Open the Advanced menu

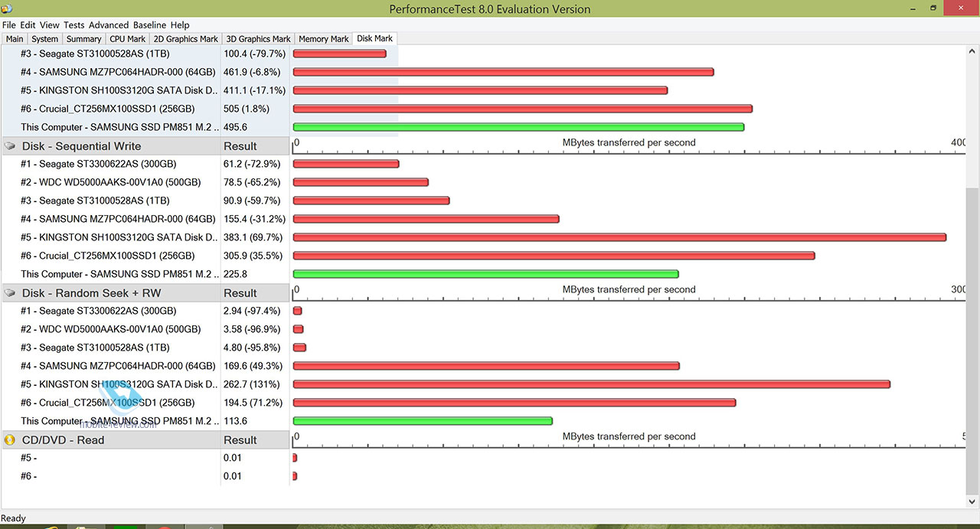tap(109, 25)
